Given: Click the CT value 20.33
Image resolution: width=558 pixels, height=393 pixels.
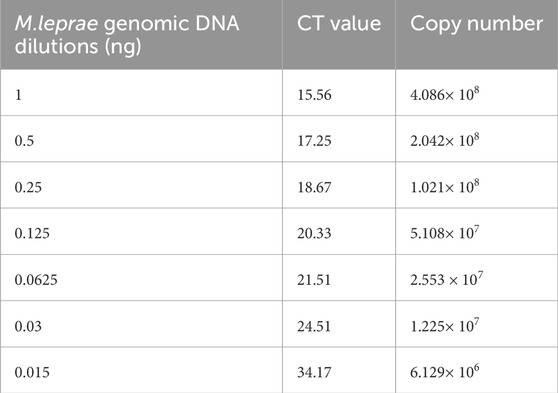Looking at the screenshot, I should (x=315, y=234).
